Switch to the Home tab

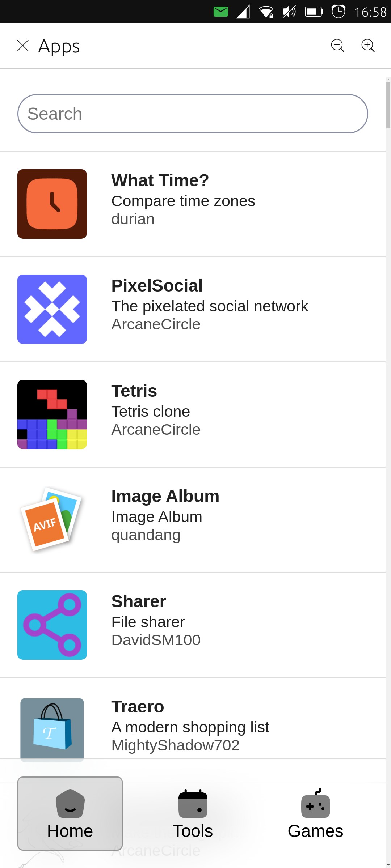[x=70, y=813]
